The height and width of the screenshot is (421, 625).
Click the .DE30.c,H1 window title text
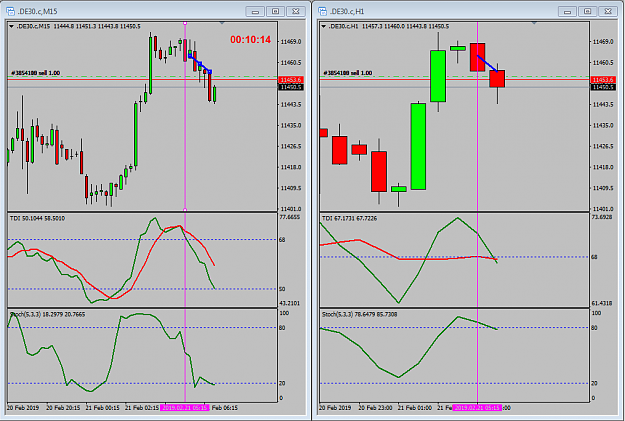pos(347,12)
